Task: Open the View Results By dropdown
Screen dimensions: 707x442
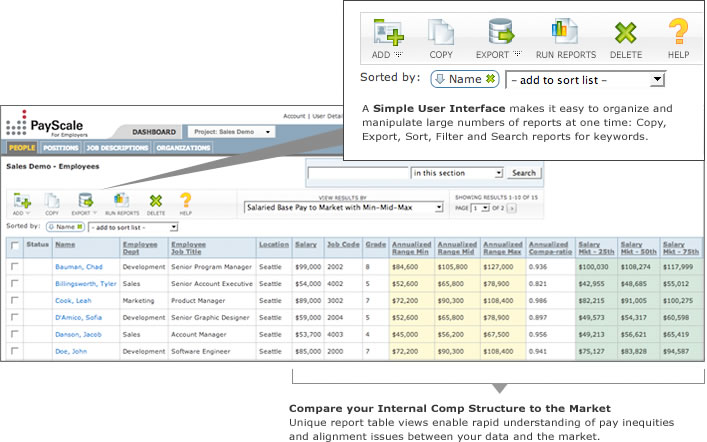Action: click(344, 207)
